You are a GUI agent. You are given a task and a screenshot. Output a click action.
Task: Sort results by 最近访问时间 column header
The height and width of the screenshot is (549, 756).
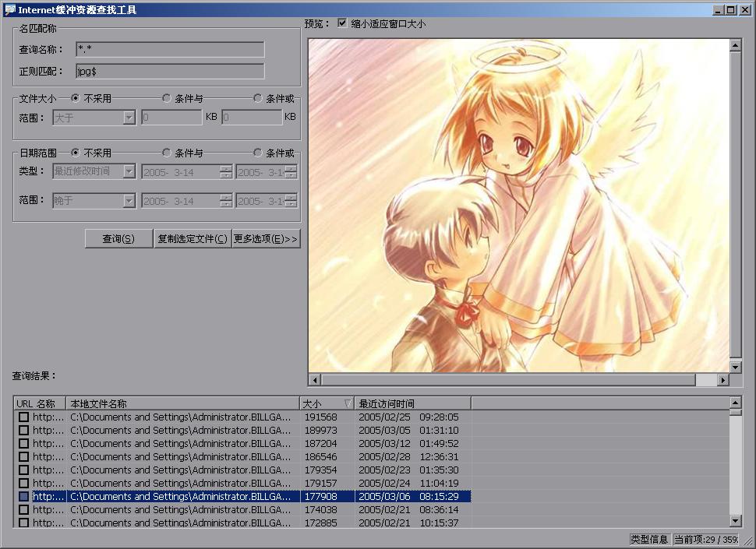coord(413,403)
